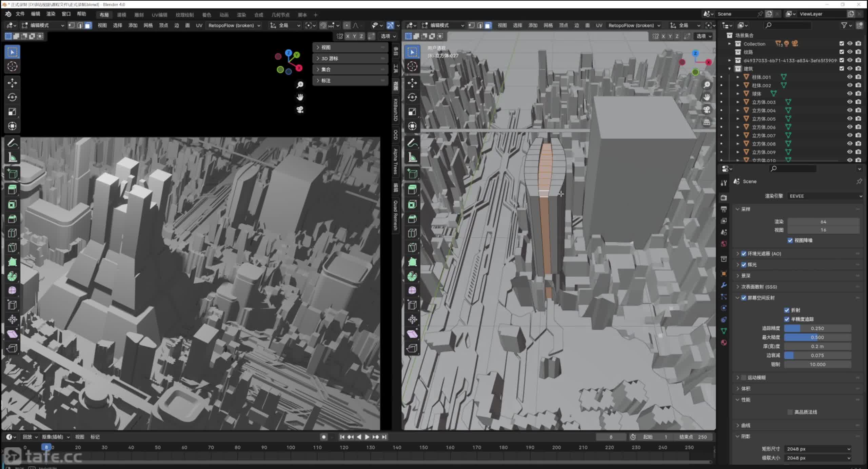Jump to timeline end frame button
Screen dimensions: 868x469
(x=384, y=437)
